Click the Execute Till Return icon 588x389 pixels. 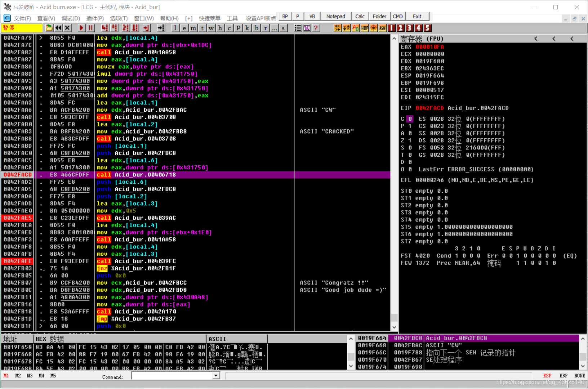[146, 28]
